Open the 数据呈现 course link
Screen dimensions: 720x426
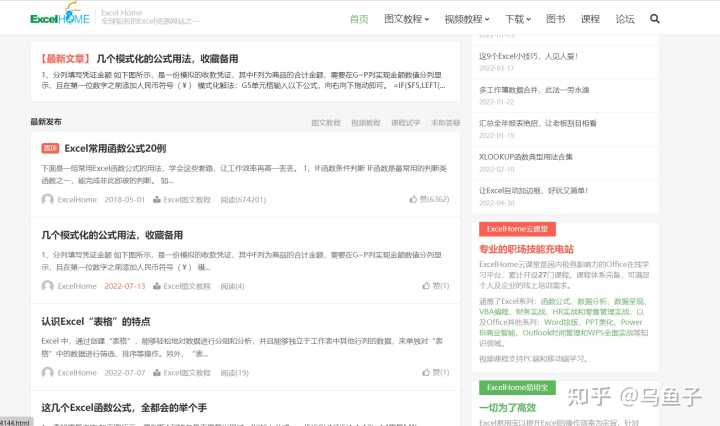(x=629, y=301)
